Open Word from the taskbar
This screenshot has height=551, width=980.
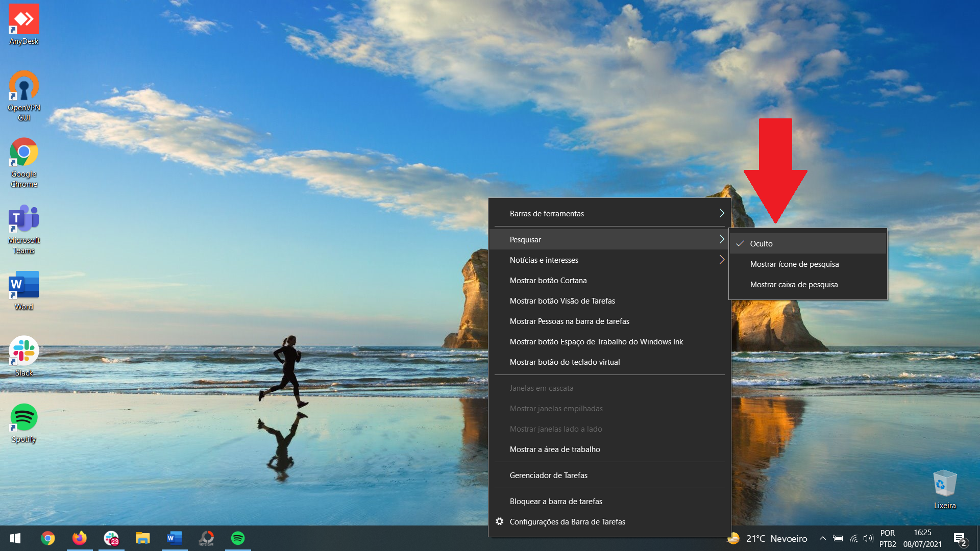point(175,538)
